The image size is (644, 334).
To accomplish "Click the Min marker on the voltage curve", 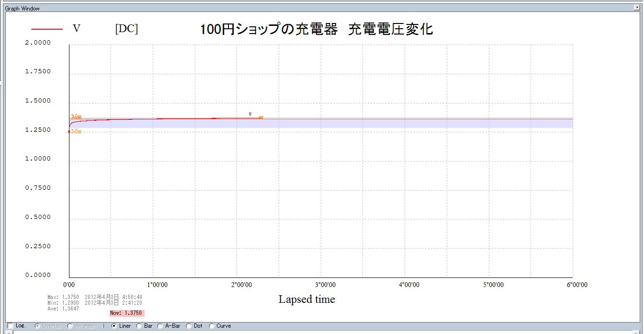I will (x=76, y=131).
